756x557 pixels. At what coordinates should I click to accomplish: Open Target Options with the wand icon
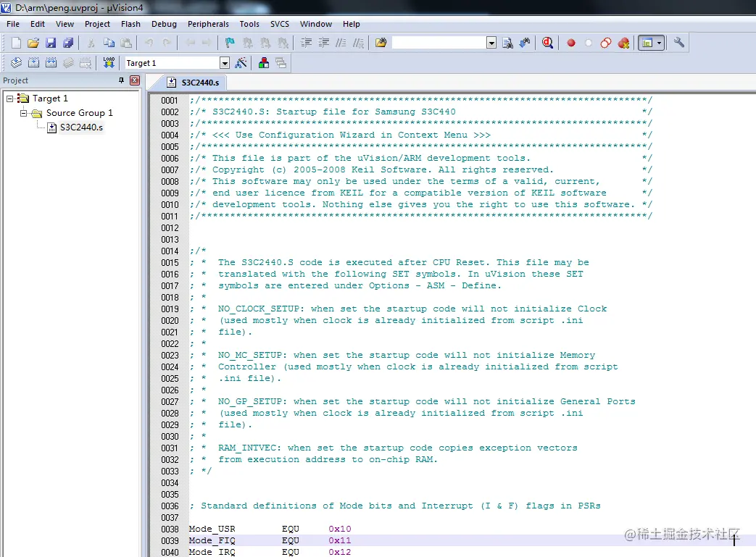(x=241, y=62)
